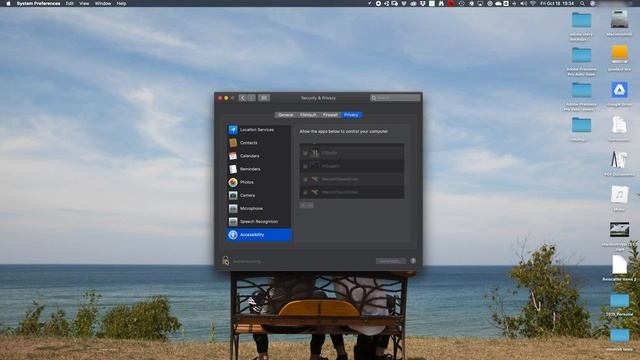Toggle checkbox for fourth app in list
This screenshot has height=360, width=640.
coord(305,192)
